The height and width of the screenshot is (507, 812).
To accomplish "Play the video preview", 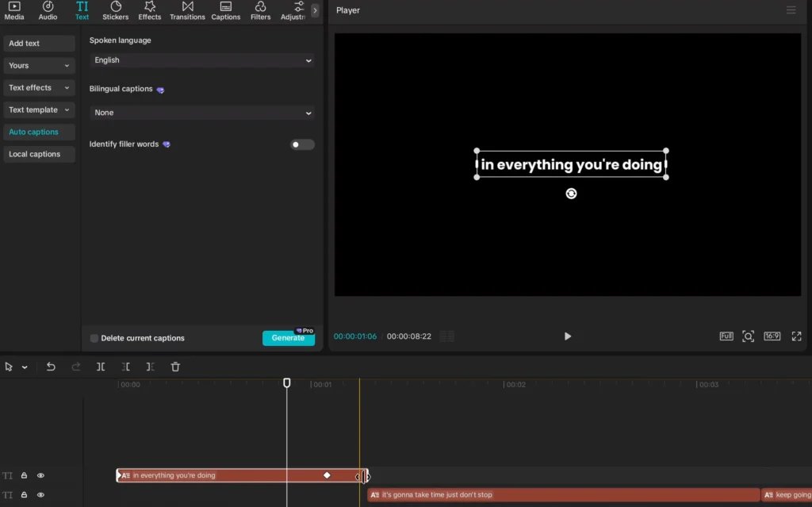I will (x=568, y=336).
